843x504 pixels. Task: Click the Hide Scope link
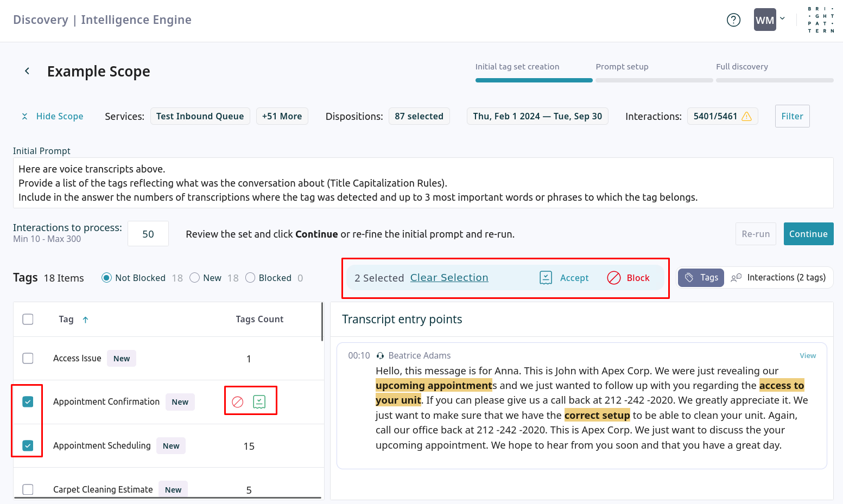coord(60,116)
